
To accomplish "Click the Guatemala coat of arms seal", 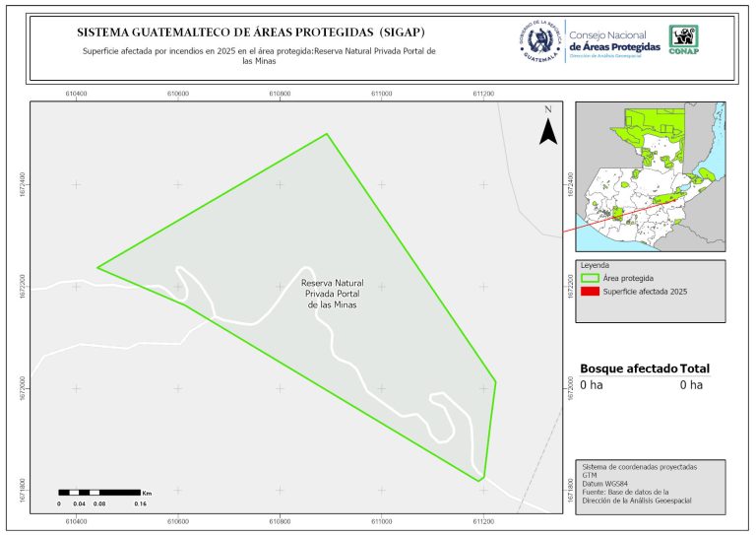I will point(539,42).
